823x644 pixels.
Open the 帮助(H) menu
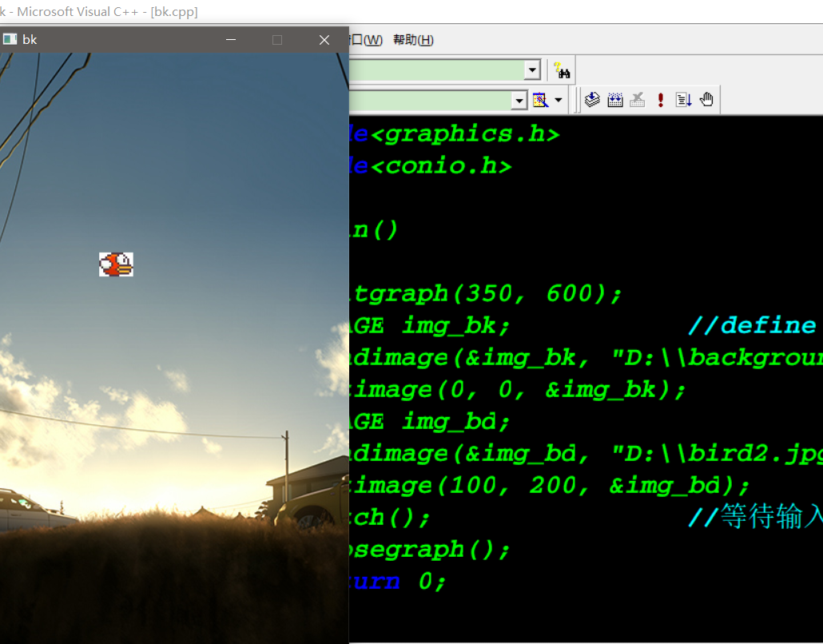tap(412, 40)
